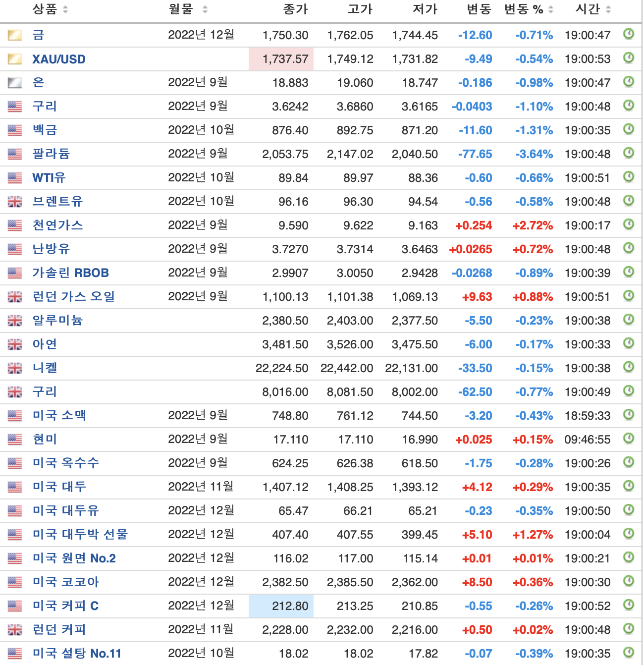Click the clock icon in the 천연가스 row
The image size is (644, 665).
click(629, 224)
